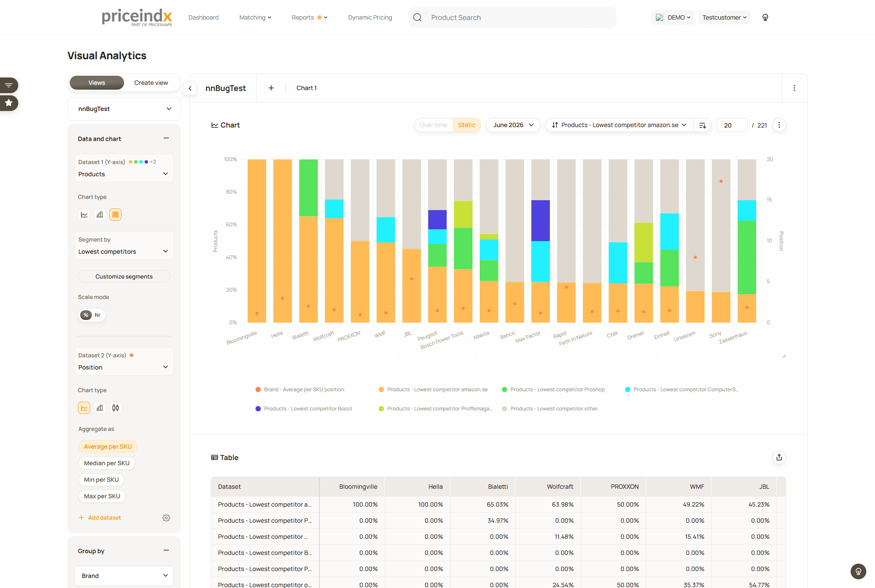Open sort by Lowest competitor amazon.se dropdown
Image resolution: width=875 pixels, height=588 pixels.
(619, 125)
